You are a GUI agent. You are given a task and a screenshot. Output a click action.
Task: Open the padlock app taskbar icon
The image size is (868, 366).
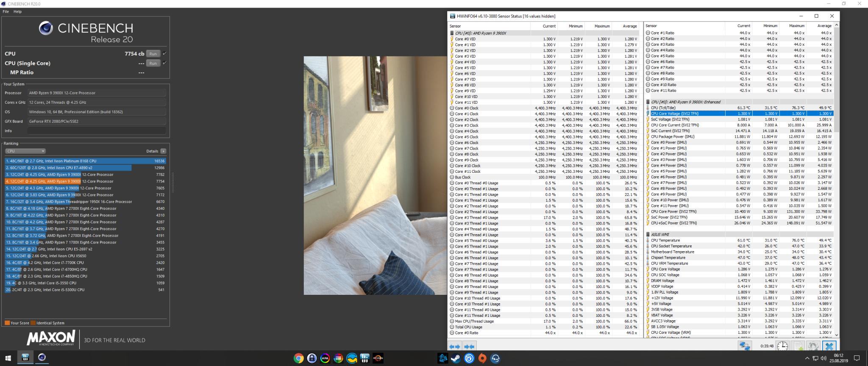click(x=312, y=358)
